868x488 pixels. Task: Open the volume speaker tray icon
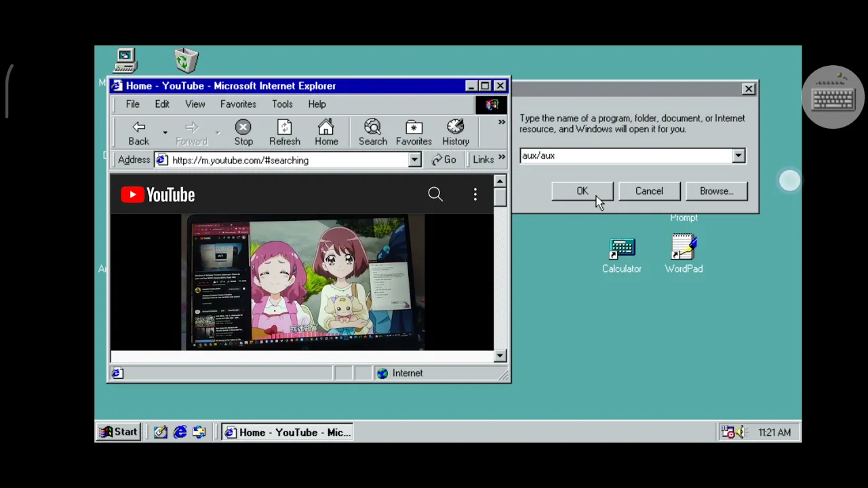pos(741,432)
